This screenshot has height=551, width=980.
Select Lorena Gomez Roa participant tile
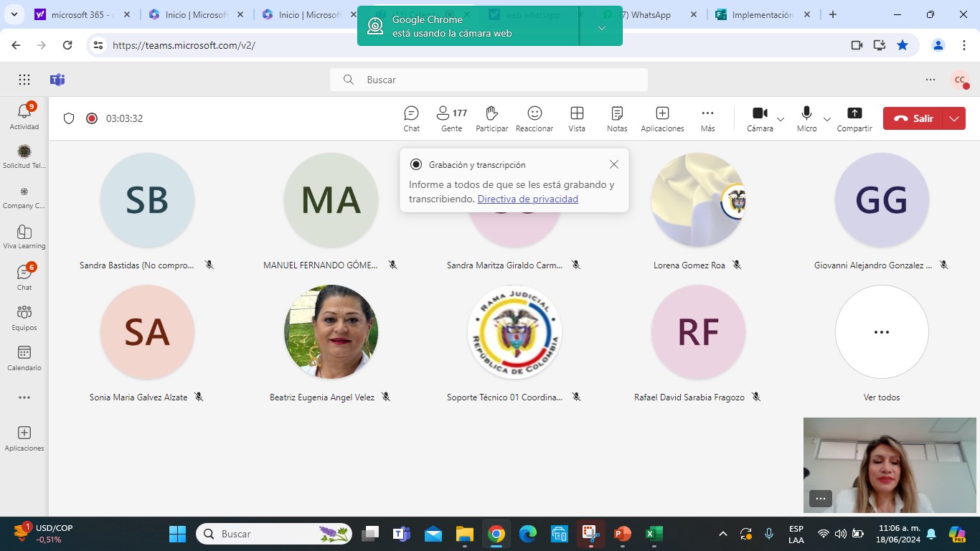pyautogui.click(x=698, y=212)
